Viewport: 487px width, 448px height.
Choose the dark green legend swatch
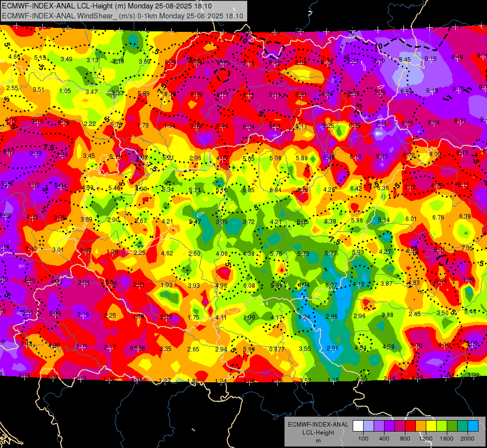452,426
